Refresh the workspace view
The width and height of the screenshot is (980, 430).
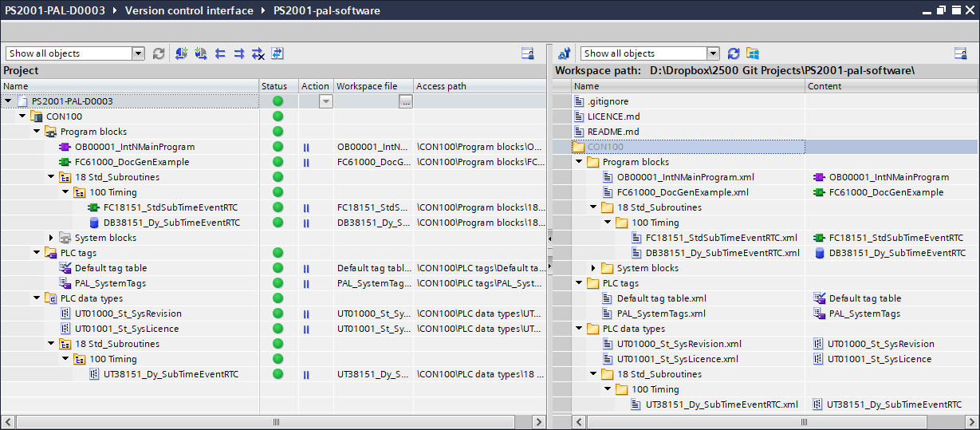pyautogui.click(x=734, y=53)
